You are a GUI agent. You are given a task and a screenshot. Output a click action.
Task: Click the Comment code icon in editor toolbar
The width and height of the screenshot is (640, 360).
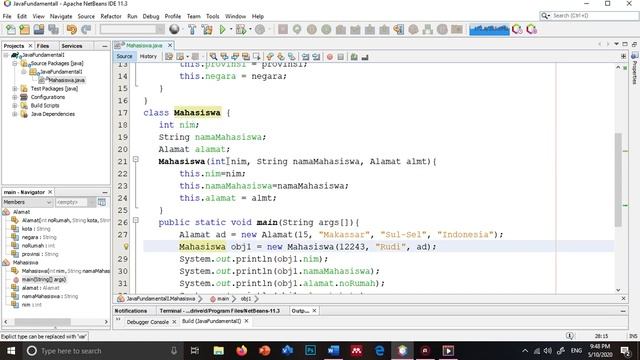pyautogui.click(x=354, y=57)
